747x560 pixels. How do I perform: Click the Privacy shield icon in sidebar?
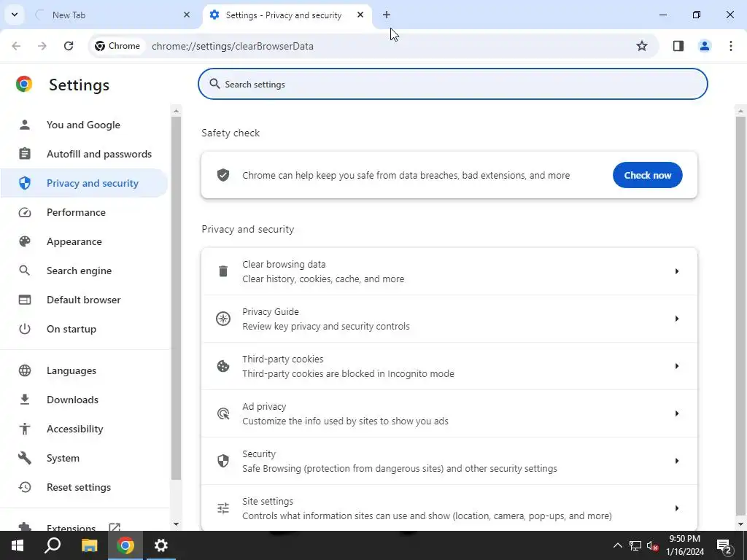point(24,183)
